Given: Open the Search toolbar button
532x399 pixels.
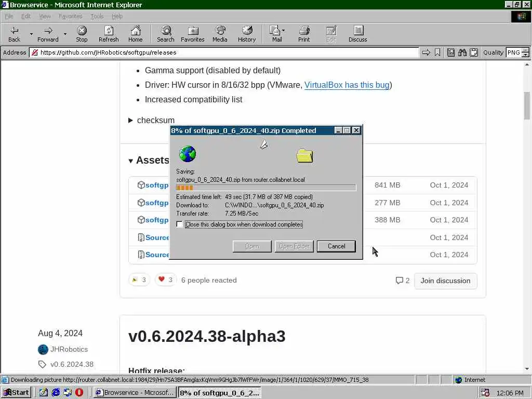Looking at the screenshot, I should (x=166, y=34).
